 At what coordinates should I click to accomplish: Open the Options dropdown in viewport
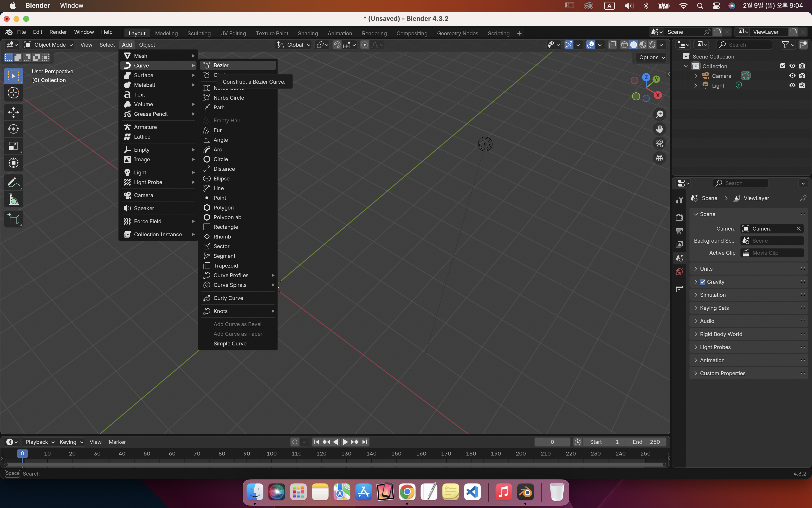click(x=651, y=58)
